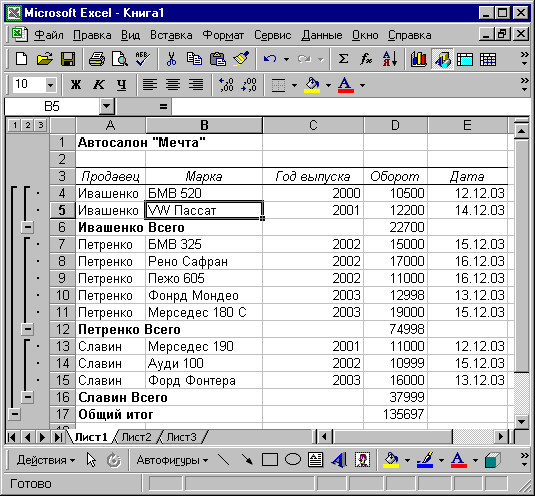Open the formatting toolbar fill color dropdown arrow

(328, 85)
